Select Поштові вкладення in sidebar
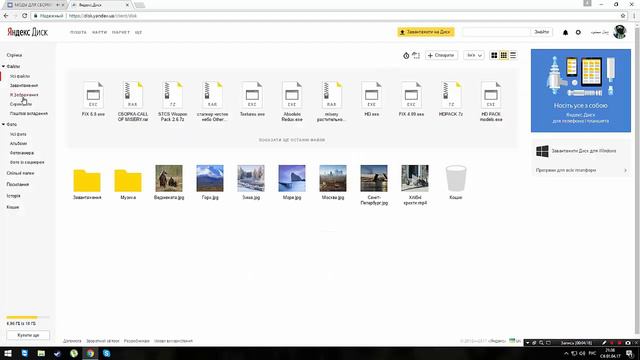 [29, 113]
